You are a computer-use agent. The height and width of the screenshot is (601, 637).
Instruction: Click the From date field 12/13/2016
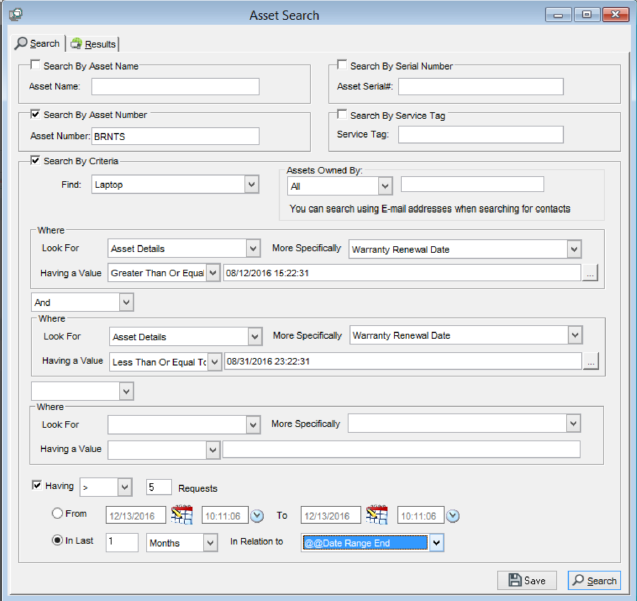click(x=136, y=515)
